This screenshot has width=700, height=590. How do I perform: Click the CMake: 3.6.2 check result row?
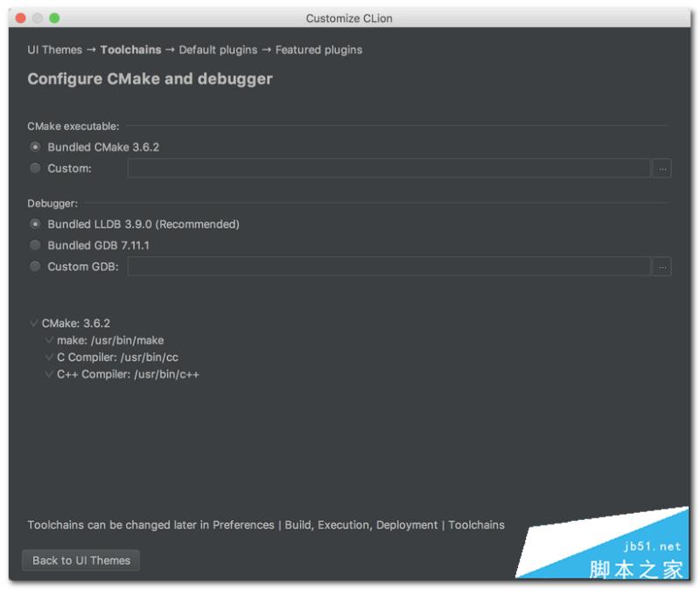click(x=70, y=323)
